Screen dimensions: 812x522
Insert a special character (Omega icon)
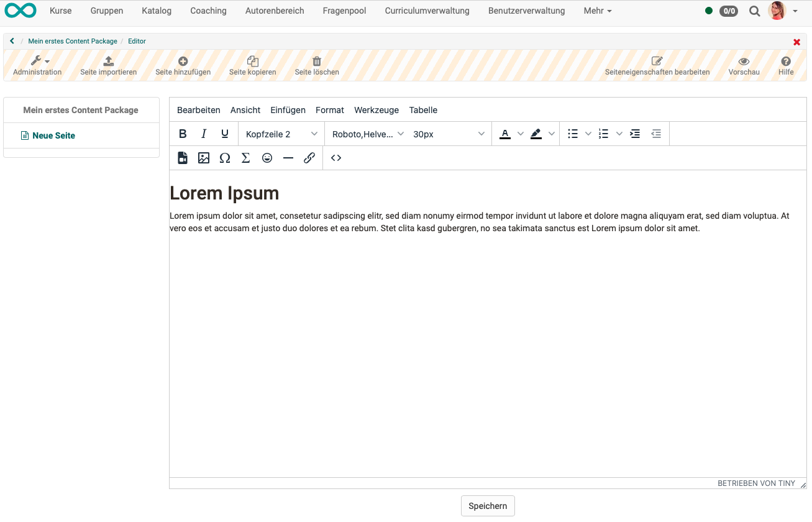click(x=225, y=158)
